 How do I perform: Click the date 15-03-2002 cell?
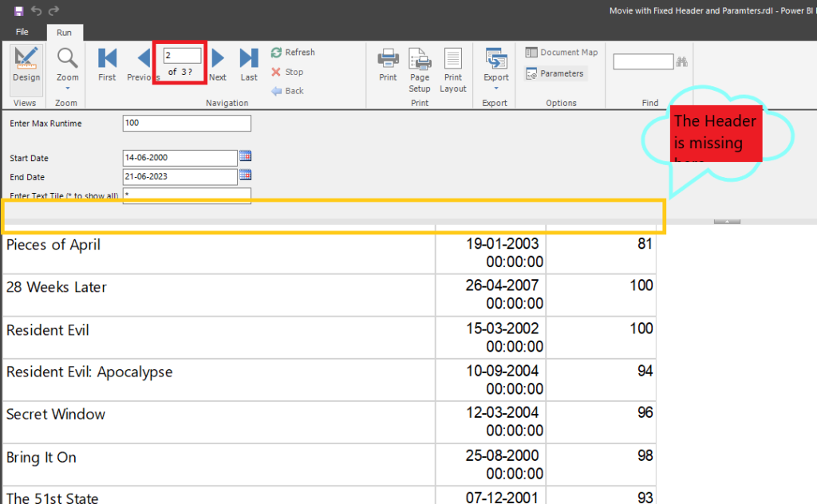pyautogui.click(x=491, y=337)
